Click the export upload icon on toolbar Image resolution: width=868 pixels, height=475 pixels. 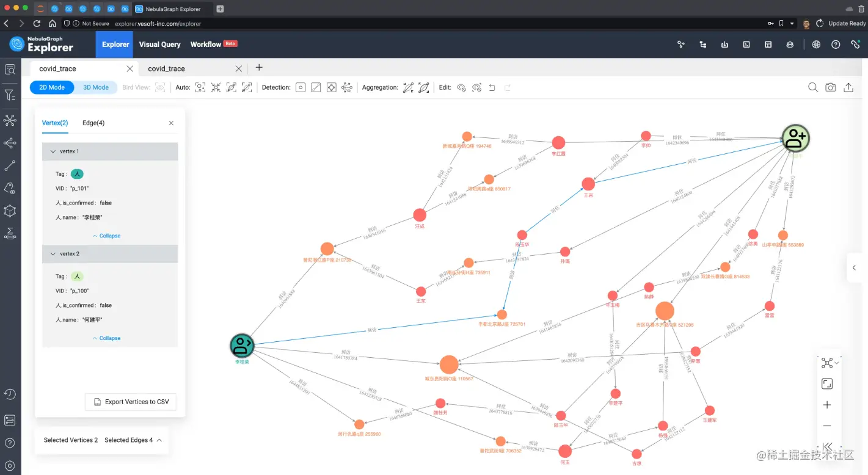848,87
